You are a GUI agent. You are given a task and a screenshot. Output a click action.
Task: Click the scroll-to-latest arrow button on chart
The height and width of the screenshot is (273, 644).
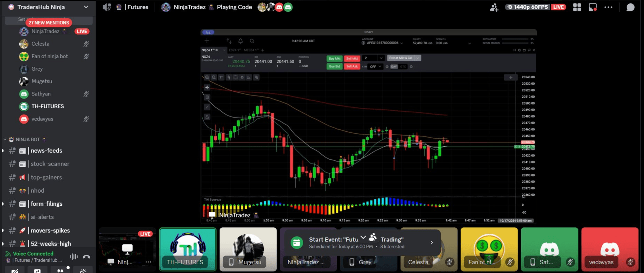[x=511, y=77]
